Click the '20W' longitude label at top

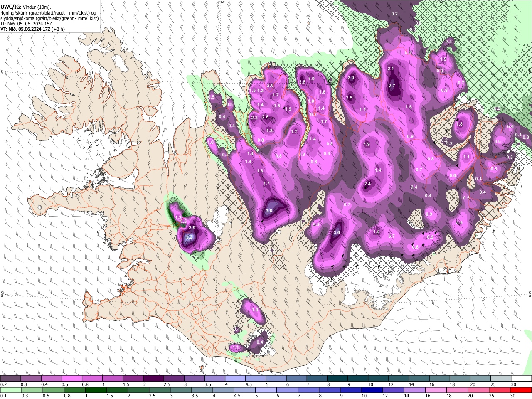(221, 2)
